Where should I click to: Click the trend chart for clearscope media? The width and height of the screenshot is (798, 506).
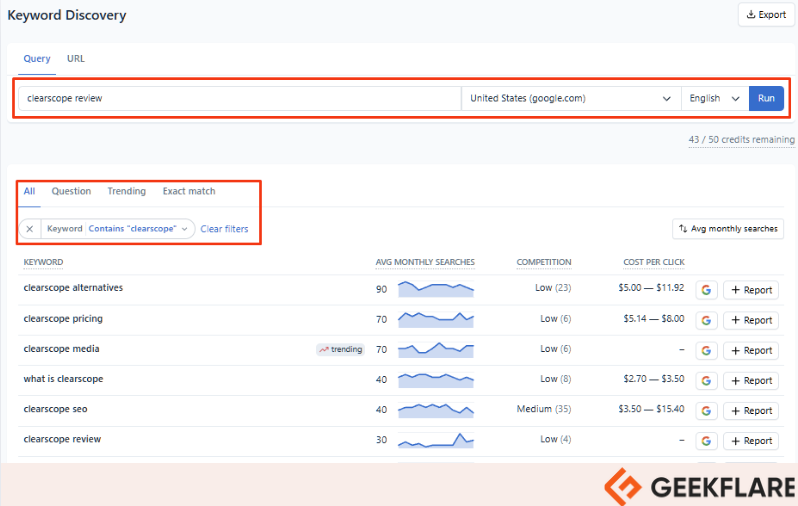tap(436, 349)
